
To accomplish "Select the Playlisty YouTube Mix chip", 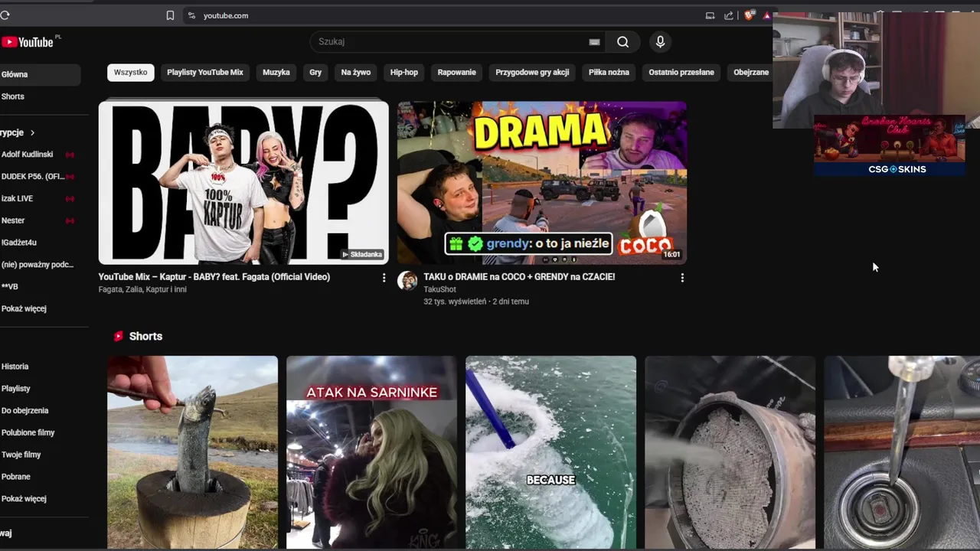I will tap(205, 72).
